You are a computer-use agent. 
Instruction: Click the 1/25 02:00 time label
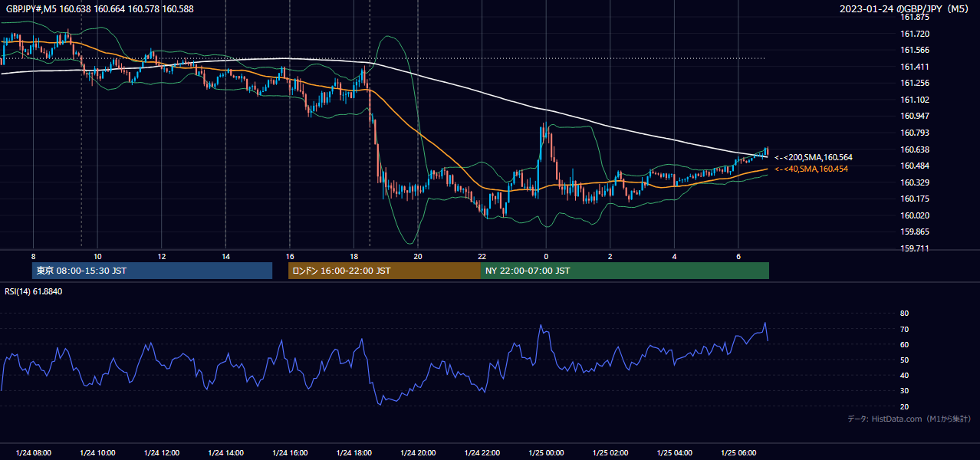click(610, 453)
